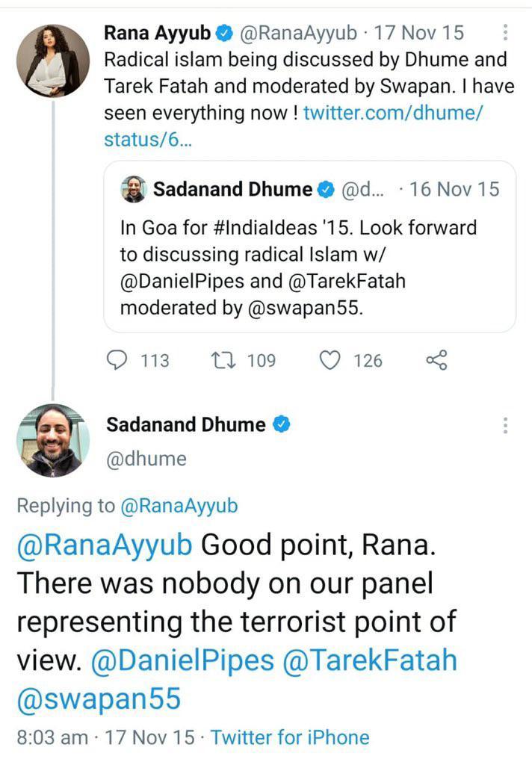Open @swapan55 mention in the reply text
Screen dimensions: 532x765
pos(99,698)
